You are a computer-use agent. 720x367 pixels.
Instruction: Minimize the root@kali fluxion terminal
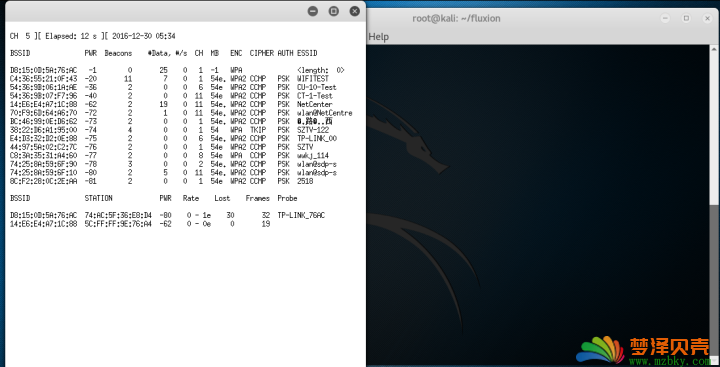click(665, 18)
